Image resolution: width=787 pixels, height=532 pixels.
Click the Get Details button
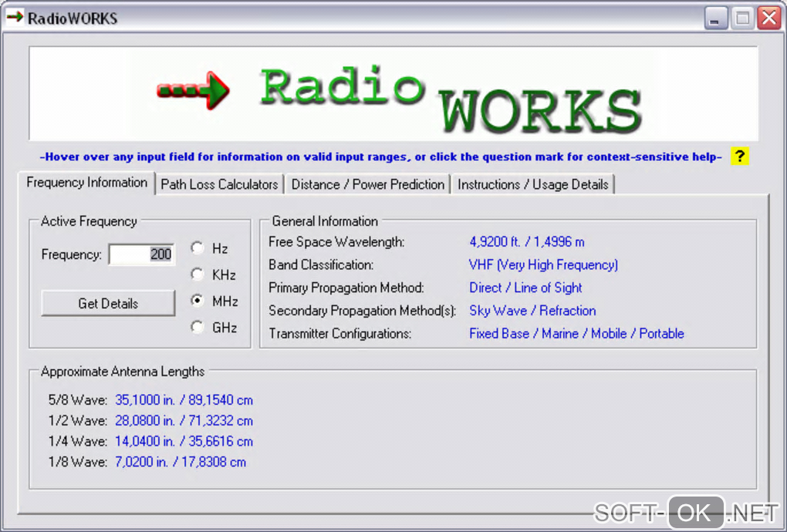(x=108, y=303)
